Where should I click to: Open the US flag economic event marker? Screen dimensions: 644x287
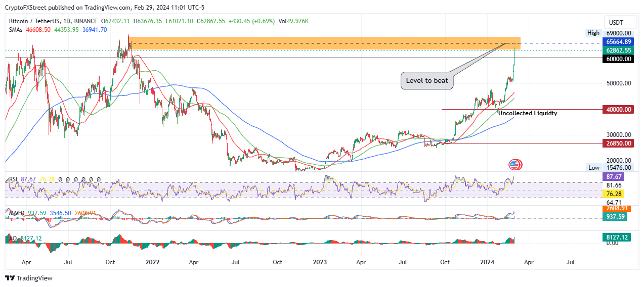[514, 165]
